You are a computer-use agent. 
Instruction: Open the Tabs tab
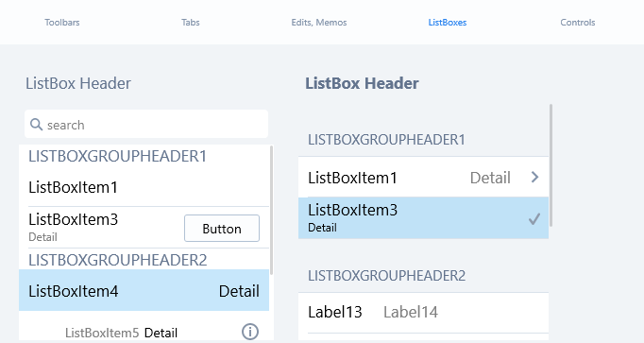191,23
